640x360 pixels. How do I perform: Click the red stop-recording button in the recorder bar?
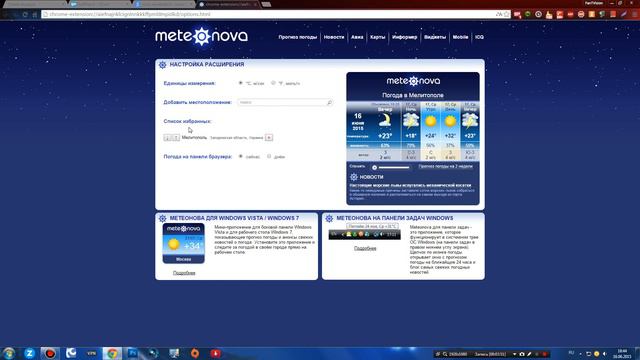tap(544, 354)
